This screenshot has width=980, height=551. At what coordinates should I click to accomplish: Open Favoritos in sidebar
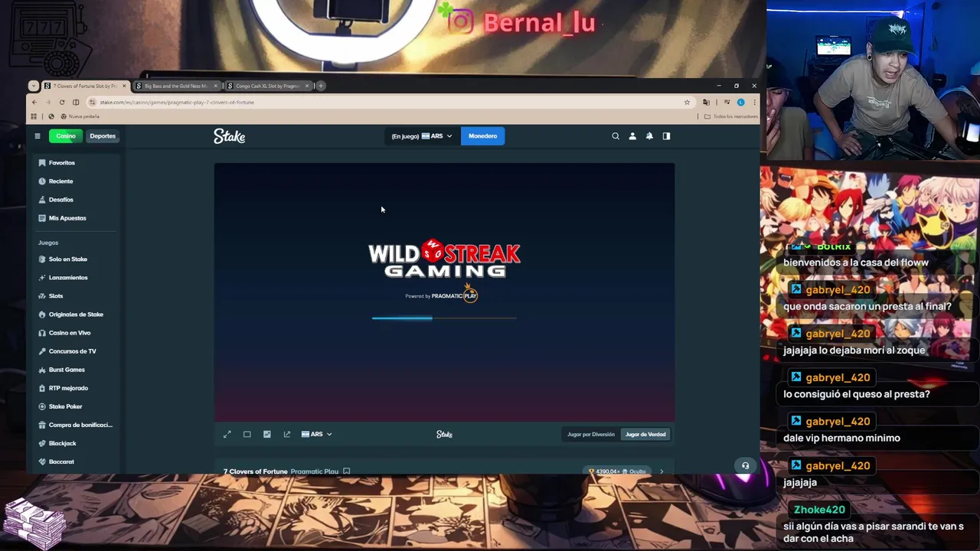click(61, 163)
